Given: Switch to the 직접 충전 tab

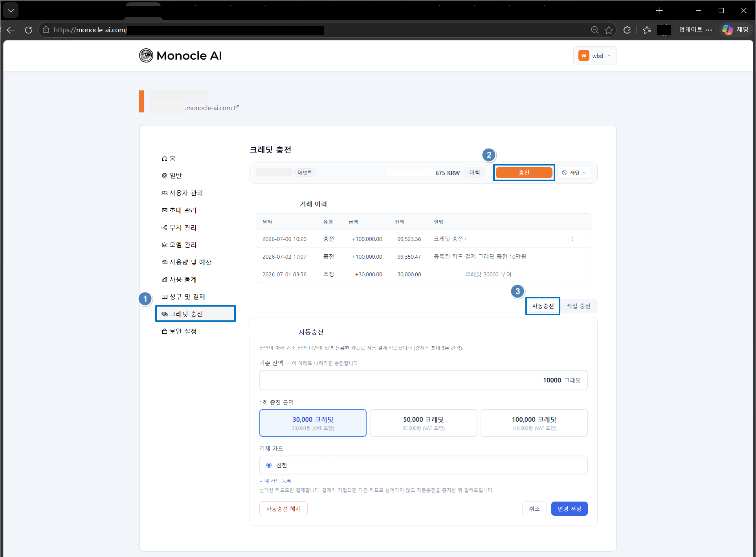Looking at the screenshot, I should coord(578,306).
